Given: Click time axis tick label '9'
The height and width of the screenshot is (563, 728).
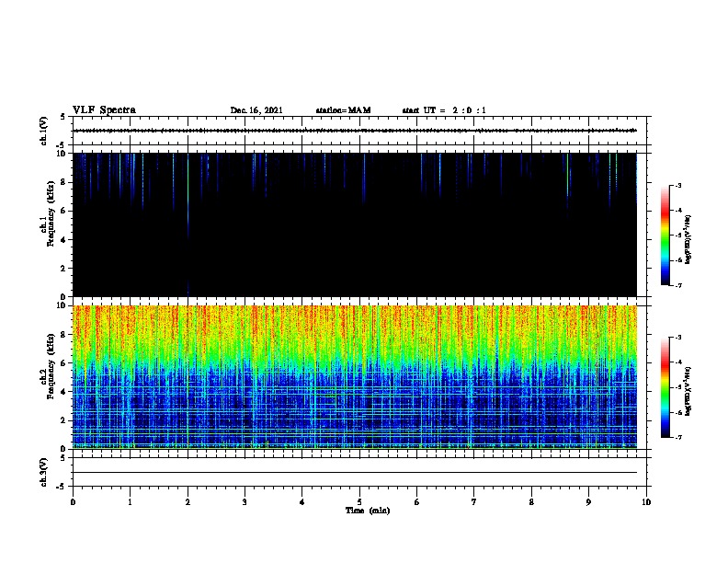Looking at the screenshot, I should click(x=588, y=502).
